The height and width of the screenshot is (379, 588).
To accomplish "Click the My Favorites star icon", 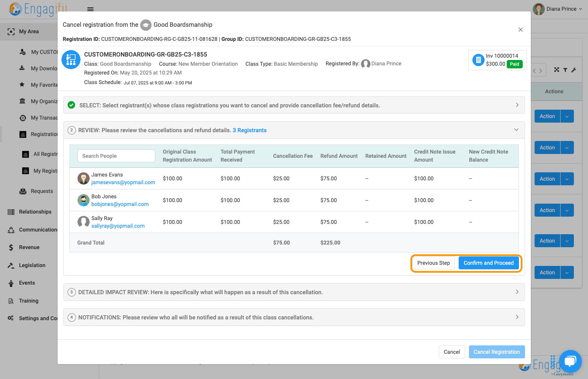I will point(22,84).
